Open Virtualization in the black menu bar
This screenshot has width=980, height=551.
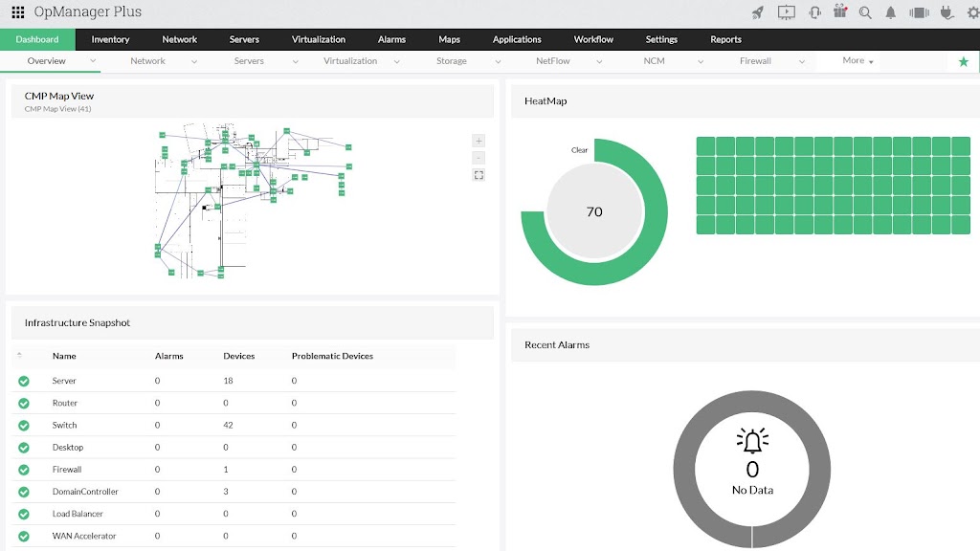tap(319, 39)
